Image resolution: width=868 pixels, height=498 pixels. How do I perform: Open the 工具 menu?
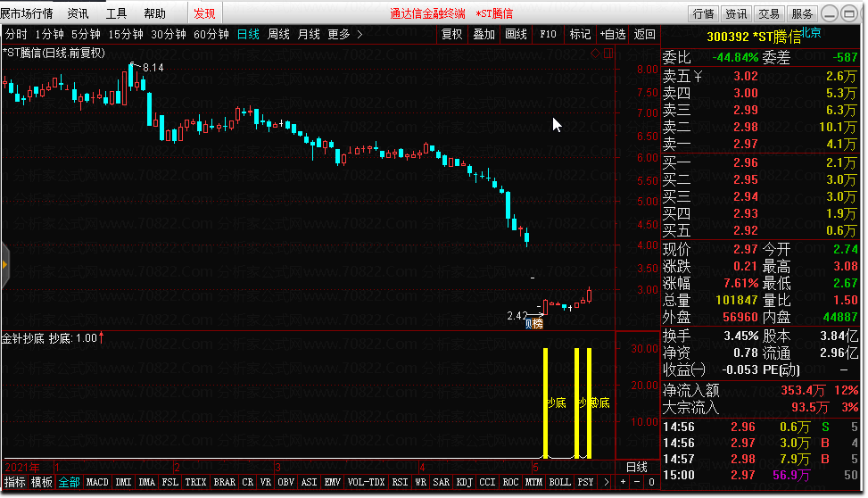tap(116, 13)
